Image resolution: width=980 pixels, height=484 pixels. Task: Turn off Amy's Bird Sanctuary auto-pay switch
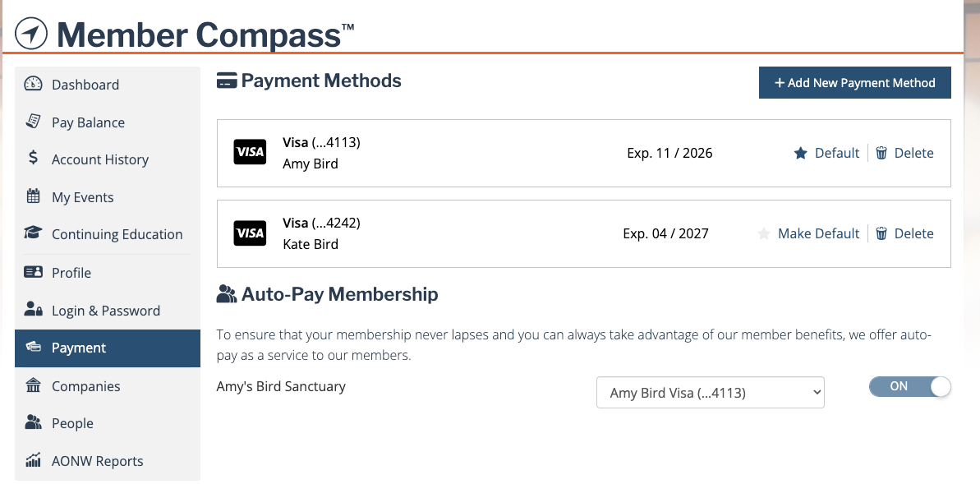click(909, 386)
